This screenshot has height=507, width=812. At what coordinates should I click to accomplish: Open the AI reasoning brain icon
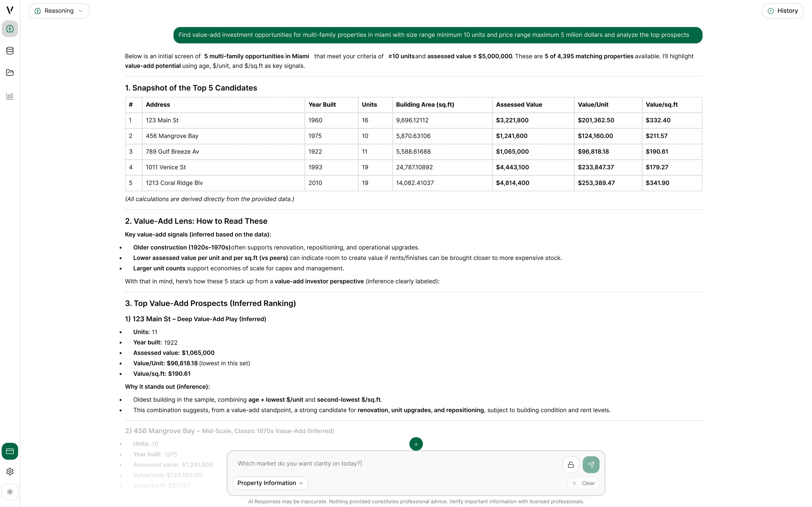[x=10, y=29]
